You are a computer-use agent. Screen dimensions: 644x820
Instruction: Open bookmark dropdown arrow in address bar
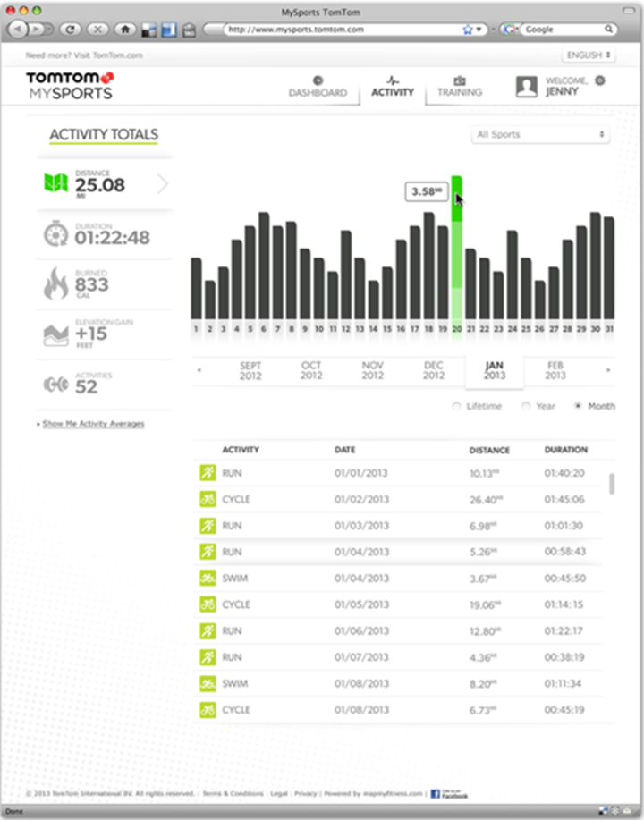tap(479, 30)
